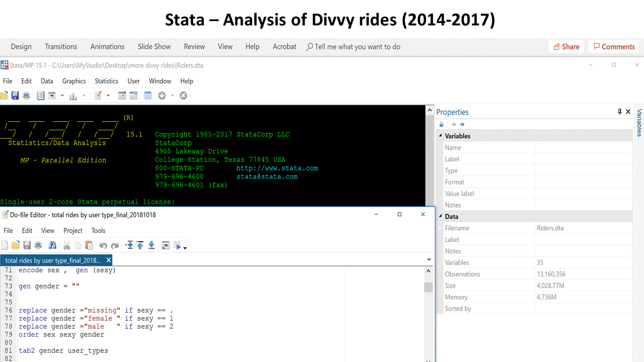Execute the do-file with the Do icon
This screenshot has height=362, width=644.
pyautogui.click(x=177, y=245)
